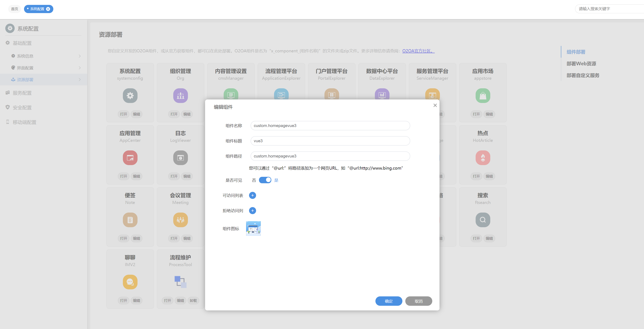Click the appstore shopping bag icon
The image size is (644, 329).
click(482, 96)
